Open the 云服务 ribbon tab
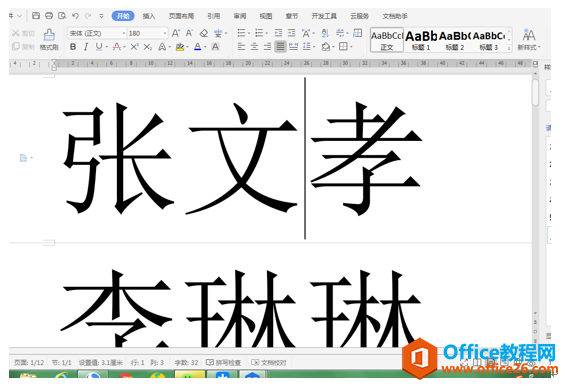The width and height of the screenshot is (565, 386). coord(360,16)
